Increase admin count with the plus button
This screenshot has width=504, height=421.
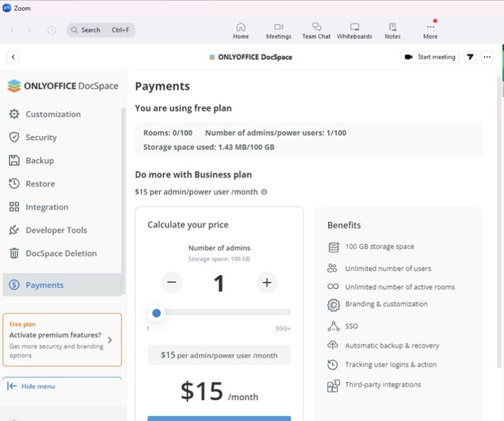(265, 283)
